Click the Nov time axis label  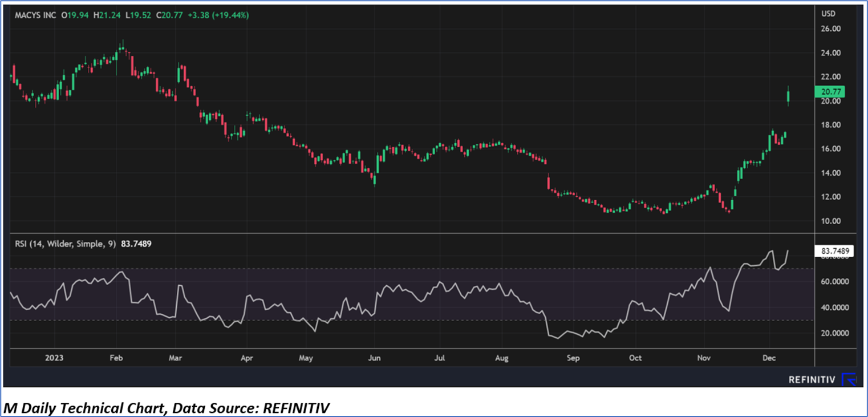pos(704,358)
